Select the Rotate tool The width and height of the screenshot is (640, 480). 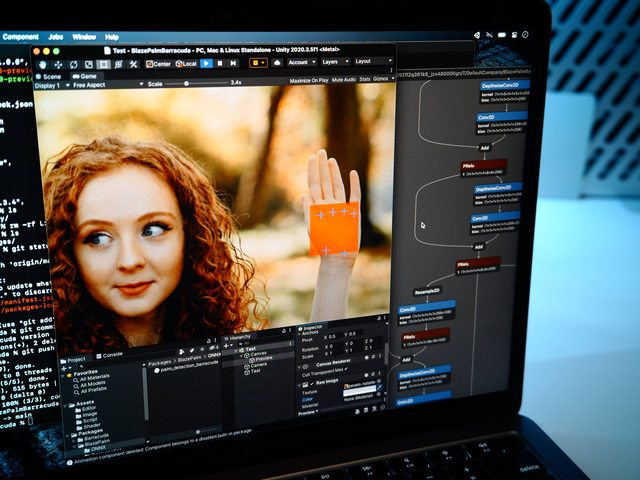73,64
